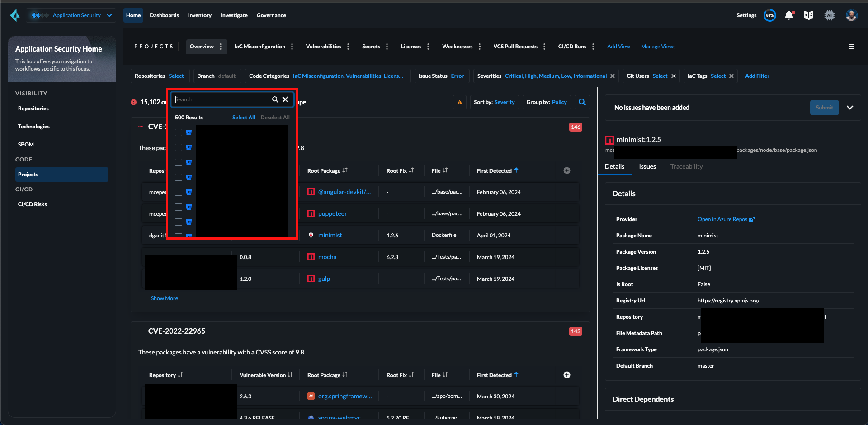Open the Application Security dropdown
The height and width of the screenshot is (425, 868).
pos(71,15)
